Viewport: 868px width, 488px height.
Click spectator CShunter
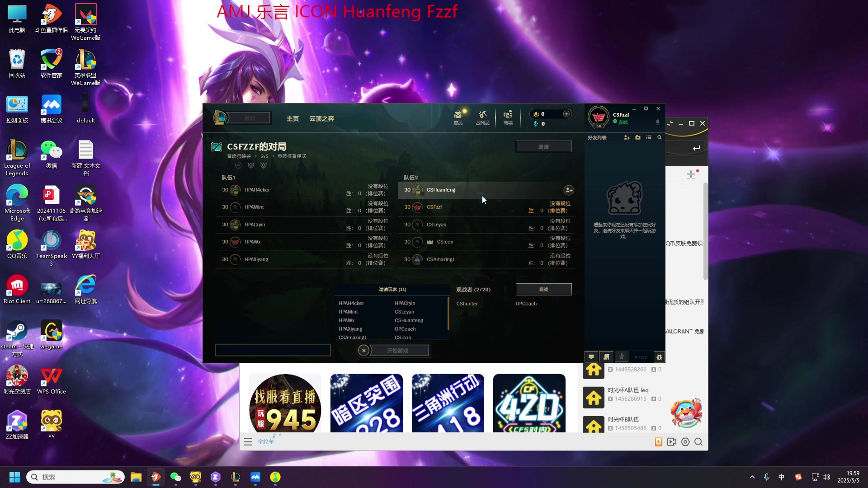(x=467, y=304)
